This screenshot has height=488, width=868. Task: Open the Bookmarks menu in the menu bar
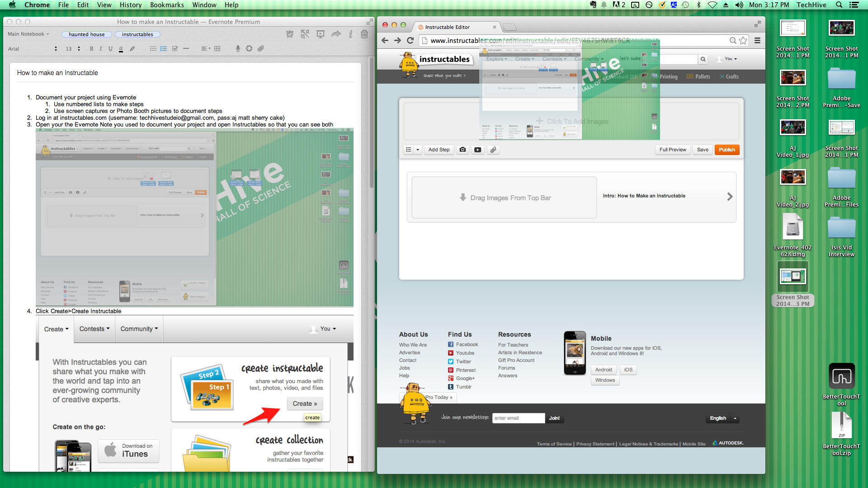[x=167, y=5]
